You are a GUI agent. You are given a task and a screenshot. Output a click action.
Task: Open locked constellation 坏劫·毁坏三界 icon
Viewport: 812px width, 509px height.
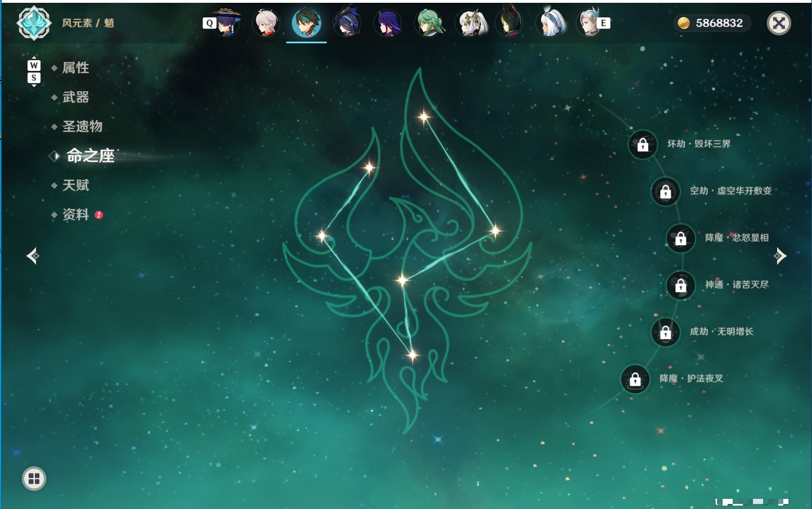[643, 145]
